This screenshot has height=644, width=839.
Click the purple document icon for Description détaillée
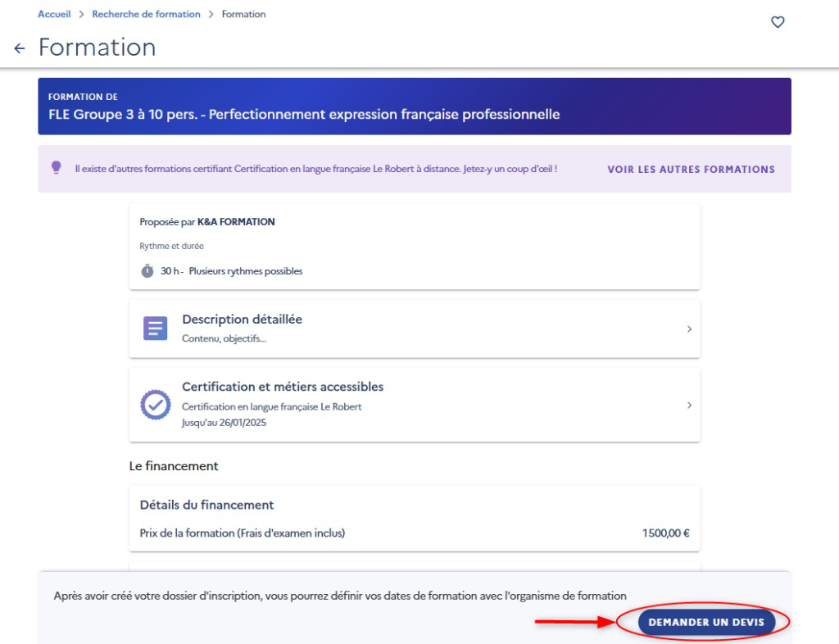(156, 329)
